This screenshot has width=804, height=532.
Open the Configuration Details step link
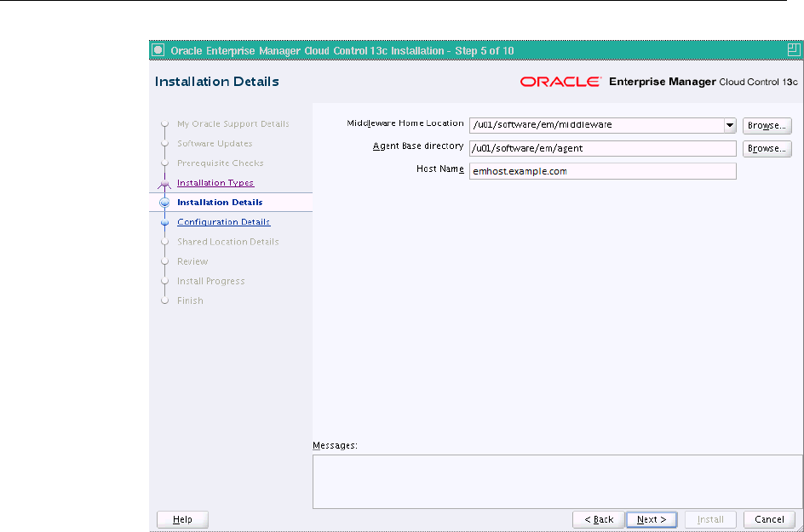click(223, 222)
